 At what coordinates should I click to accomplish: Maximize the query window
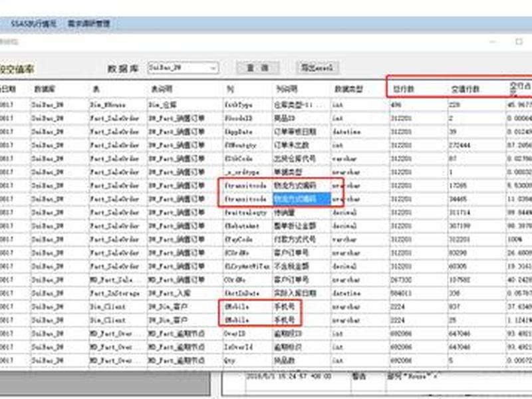coord(519,42)
